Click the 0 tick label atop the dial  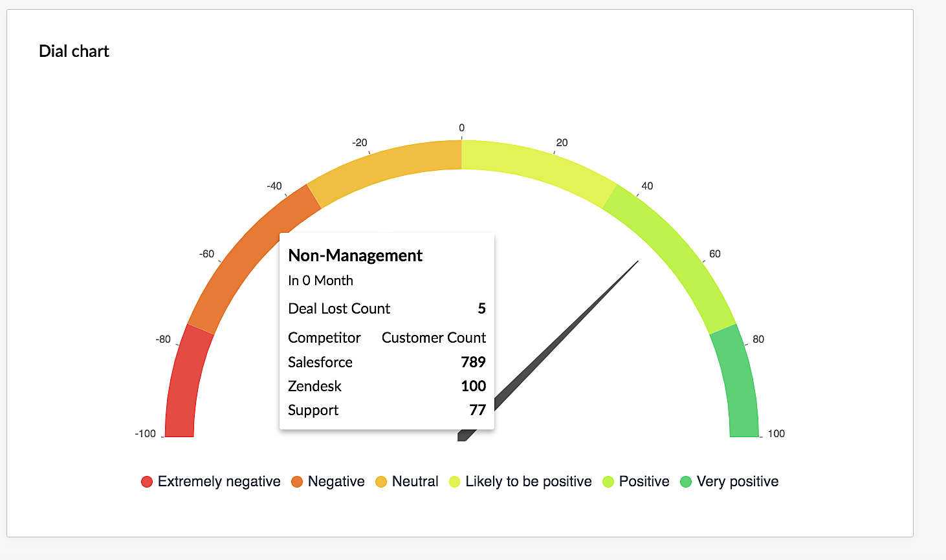461,128
